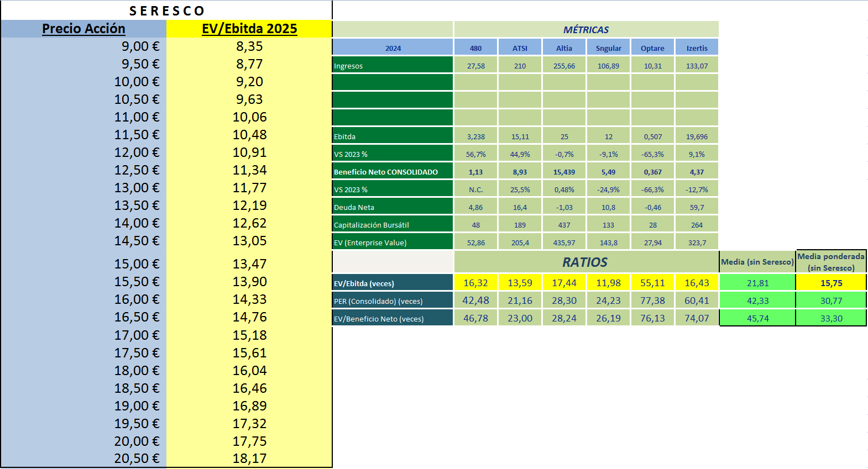
Task: Click the 13,05 multiple cell
Action: pyautogui.click(x=249, y=241)
